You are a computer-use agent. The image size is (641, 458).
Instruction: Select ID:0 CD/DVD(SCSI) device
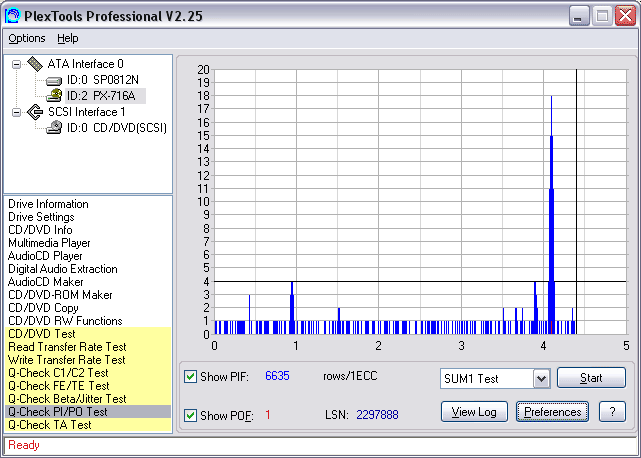(117, 128)
